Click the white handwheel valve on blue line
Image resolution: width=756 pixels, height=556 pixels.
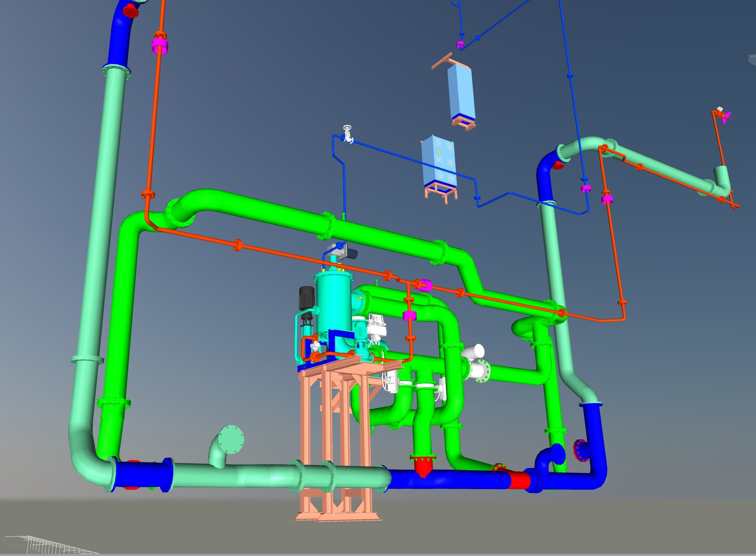tap(347, 134)
